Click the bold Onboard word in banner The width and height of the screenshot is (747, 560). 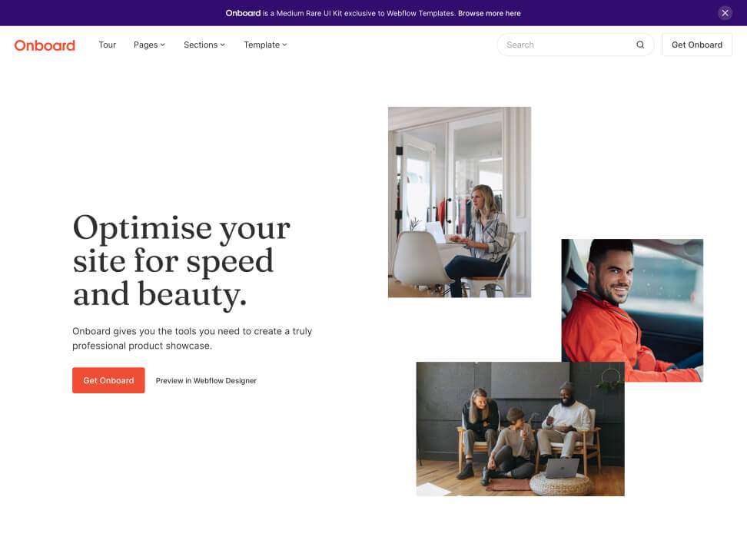pos(243,13)
